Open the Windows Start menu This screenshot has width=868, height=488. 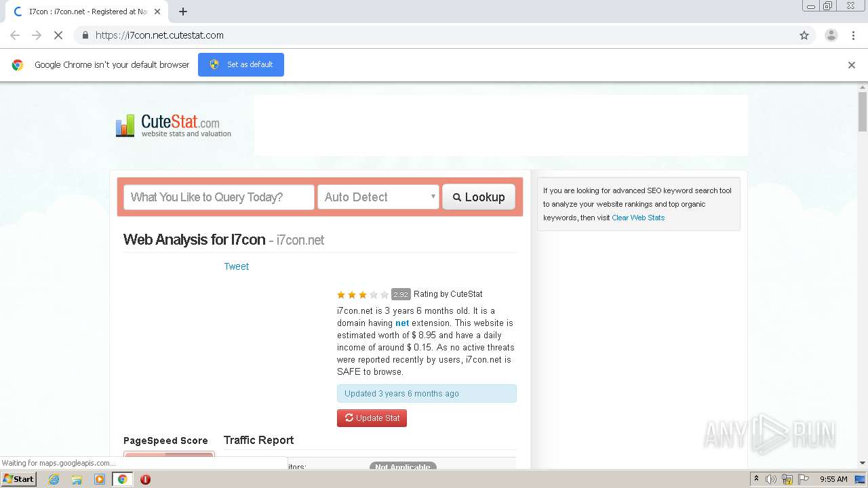coord(18,479)
